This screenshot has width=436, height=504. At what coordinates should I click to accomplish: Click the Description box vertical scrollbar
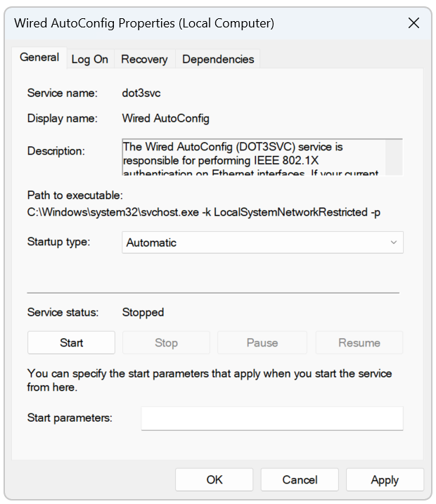coord(394,157)
